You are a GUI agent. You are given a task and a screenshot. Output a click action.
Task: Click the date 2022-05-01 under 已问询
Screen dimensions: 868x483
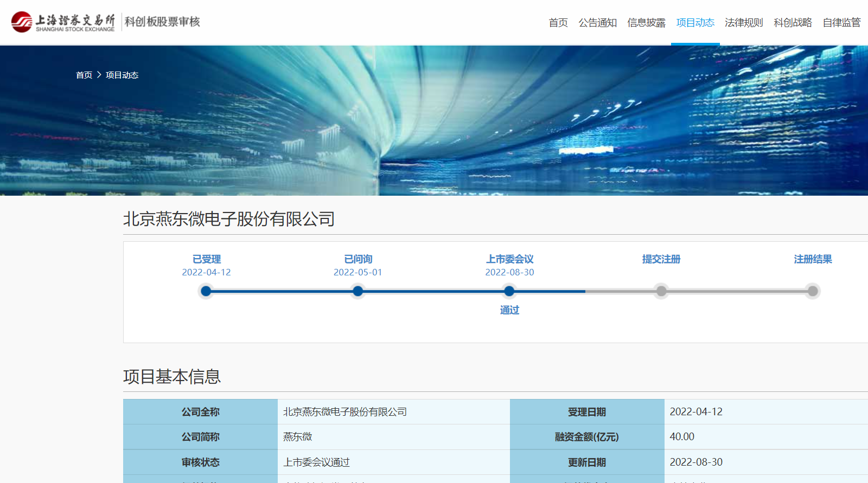point(358,272)
